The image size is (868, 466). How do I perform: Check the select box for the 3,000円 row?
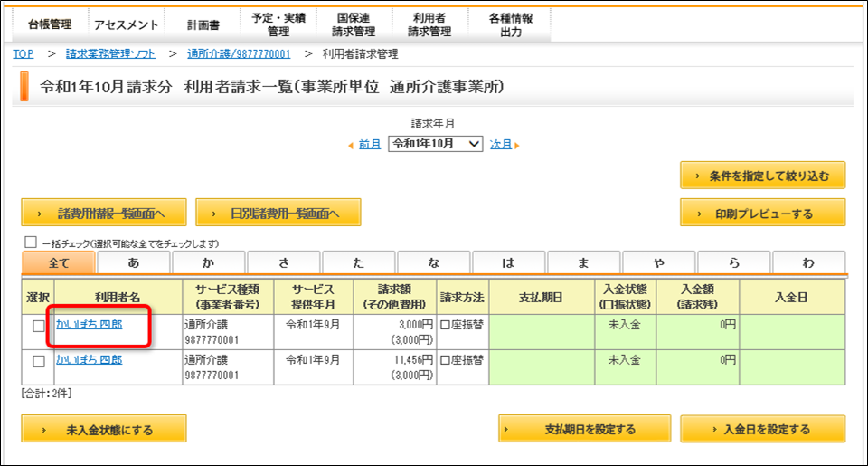tap(38, 326)
